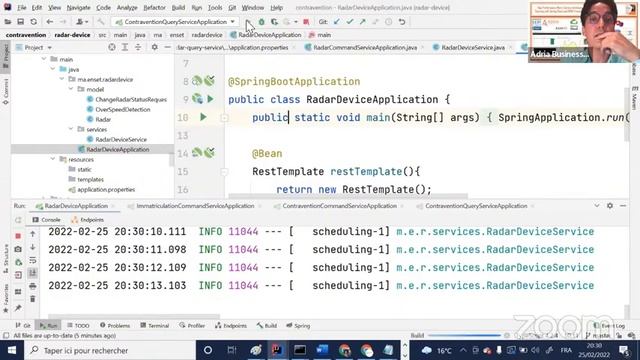Click the Windows search box
Image resolution: width=640 pixels, height=360 pixels.
pyautogui.click(x=110, y=350)
